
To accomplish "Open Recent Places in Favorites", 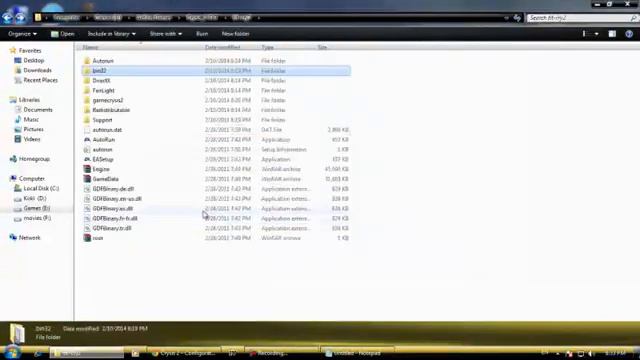I will tap(40, 80).
